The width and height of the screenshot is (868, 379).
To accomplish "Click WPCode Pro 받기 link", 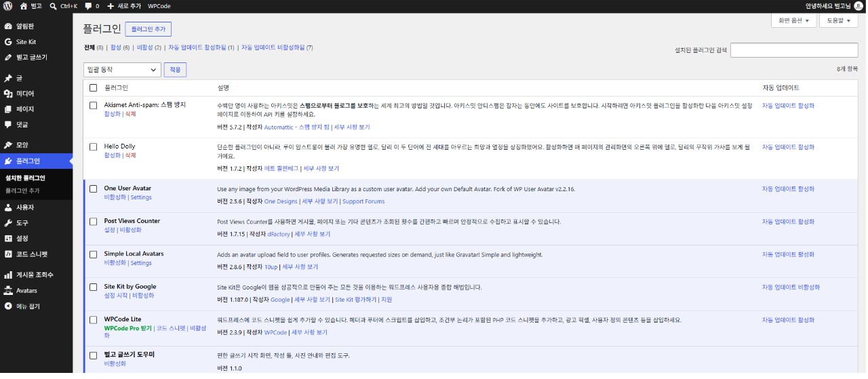I will [x=127, y=328].
